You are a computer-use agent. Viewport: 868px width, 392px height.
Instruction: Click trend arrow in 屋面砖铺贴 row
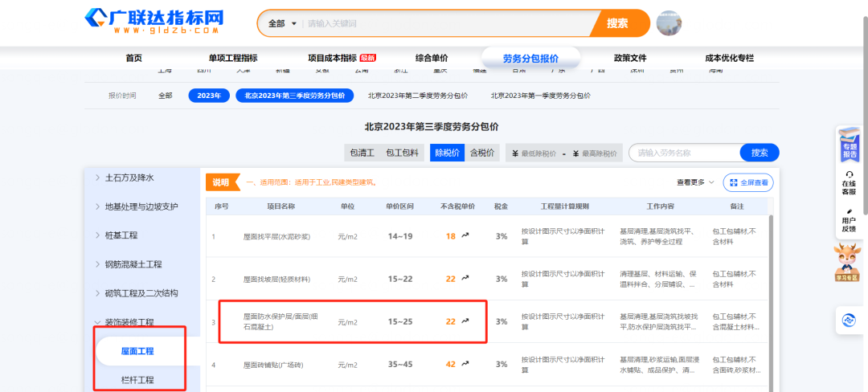point(465,364)
